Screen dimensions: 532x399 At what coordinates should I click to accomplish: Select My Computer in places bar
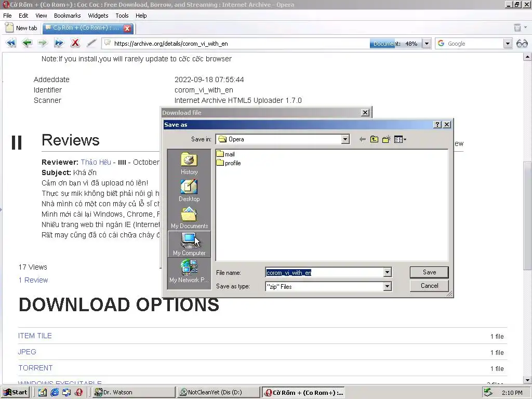[x=189, y=244]
